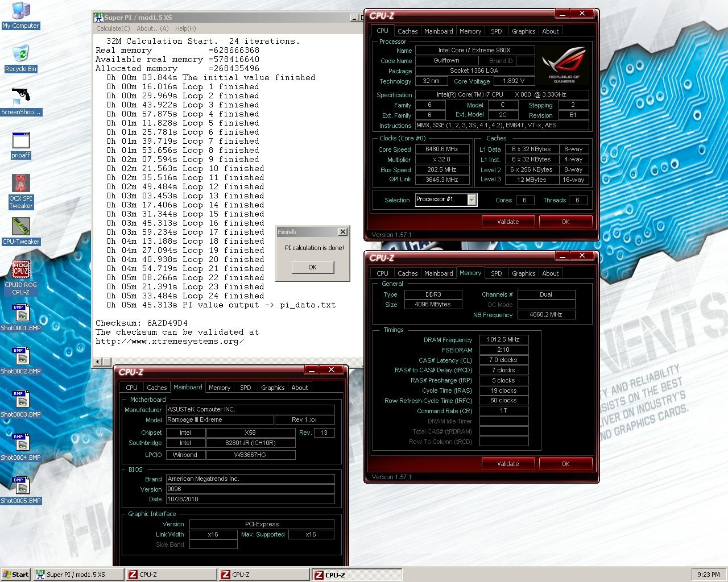
Task: Click Validate in the CPU tab window
Action: pyautogui.click(x=508, y=222)
